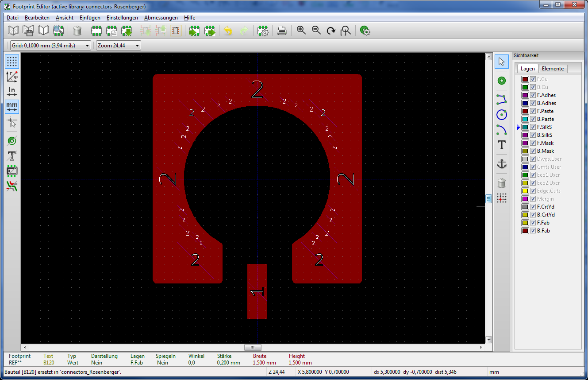Open the Ansicht menu

click(65, 18)
